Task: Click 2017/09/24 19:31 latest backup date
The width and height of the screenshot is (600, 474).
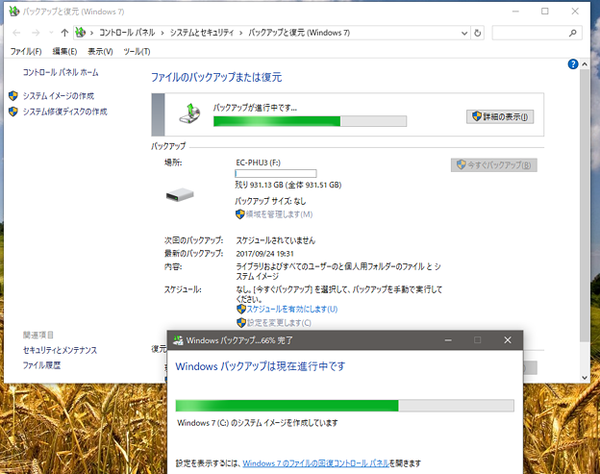Action: [x=265, y=254]
